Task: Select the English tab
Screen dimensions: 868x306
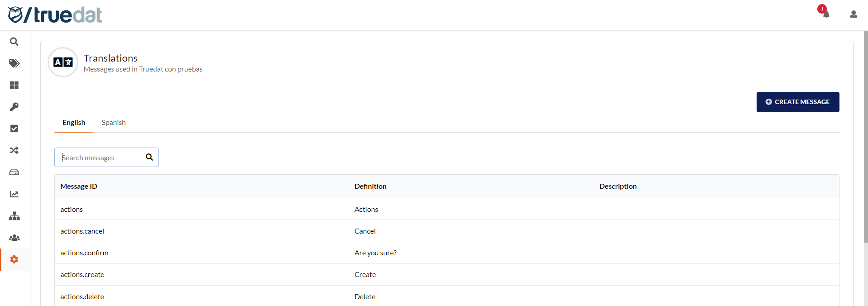Action: [74, 123]
